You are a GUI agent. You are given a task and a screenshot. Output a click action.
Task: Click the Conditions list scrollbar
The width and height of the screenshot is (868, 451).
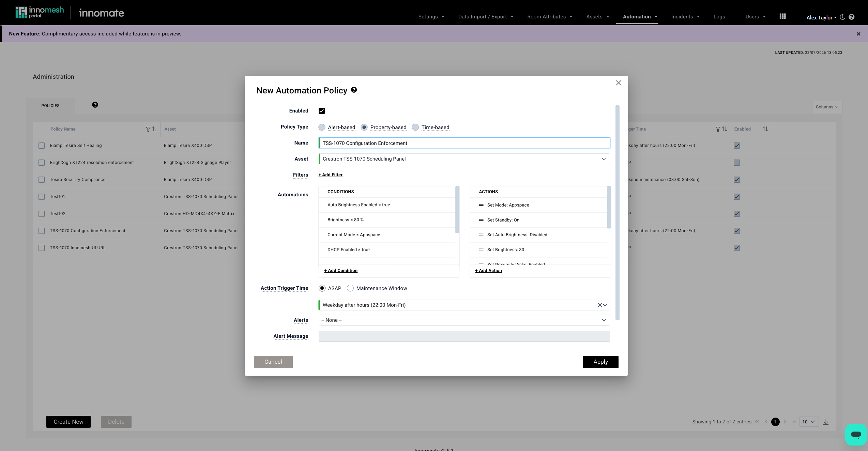click(x=457, y=210)
